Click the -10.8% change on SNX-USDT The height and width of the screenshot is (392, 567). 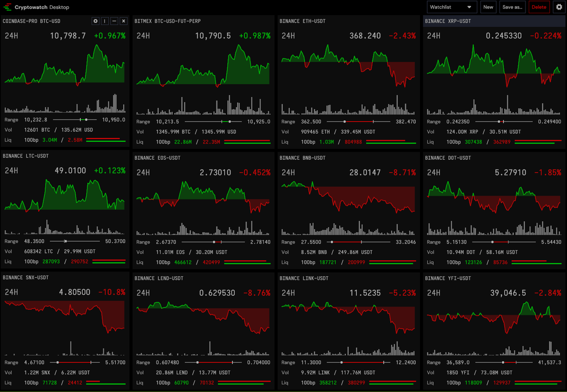[x=112, y=292]
